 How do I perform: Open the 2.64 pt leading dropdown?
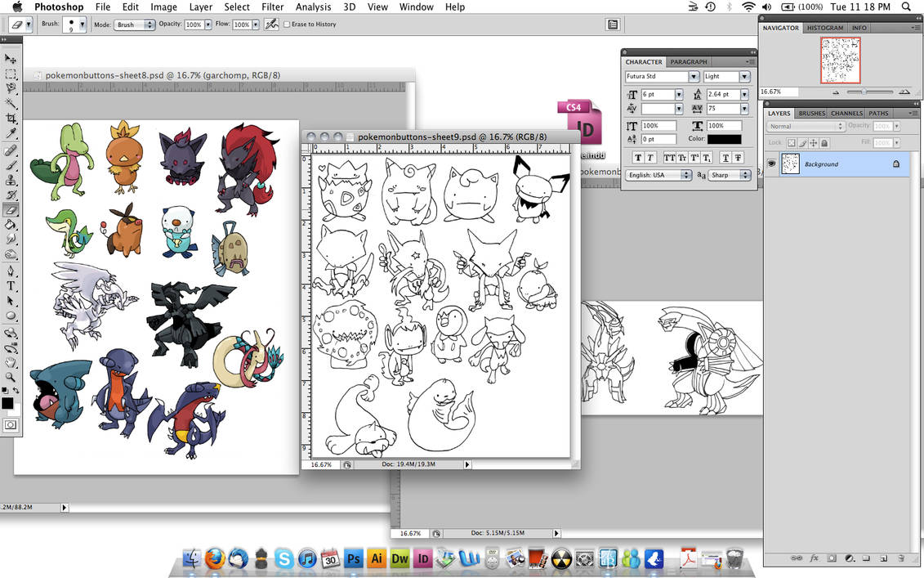click(744, 94)
